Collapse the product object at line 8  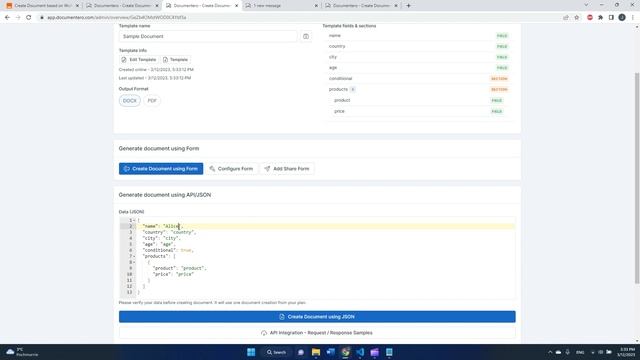(134, 262)
